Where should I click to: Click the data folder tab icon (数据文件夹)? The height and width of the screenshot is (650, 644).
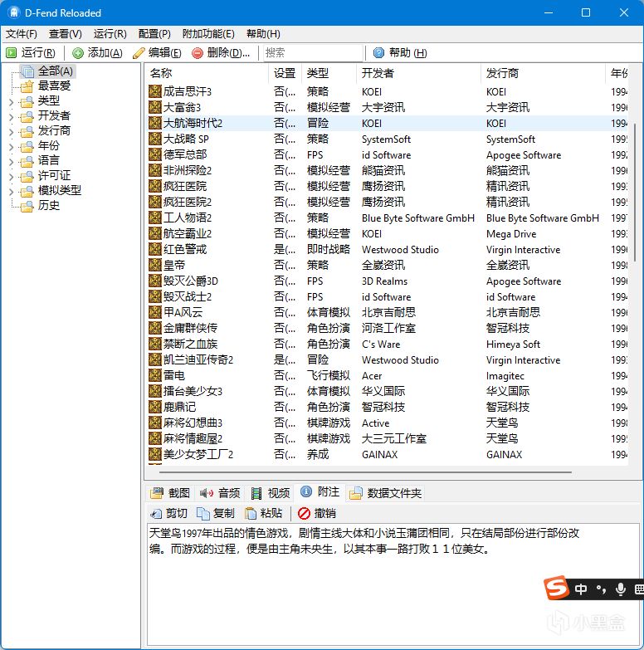(x=355, y=493)
